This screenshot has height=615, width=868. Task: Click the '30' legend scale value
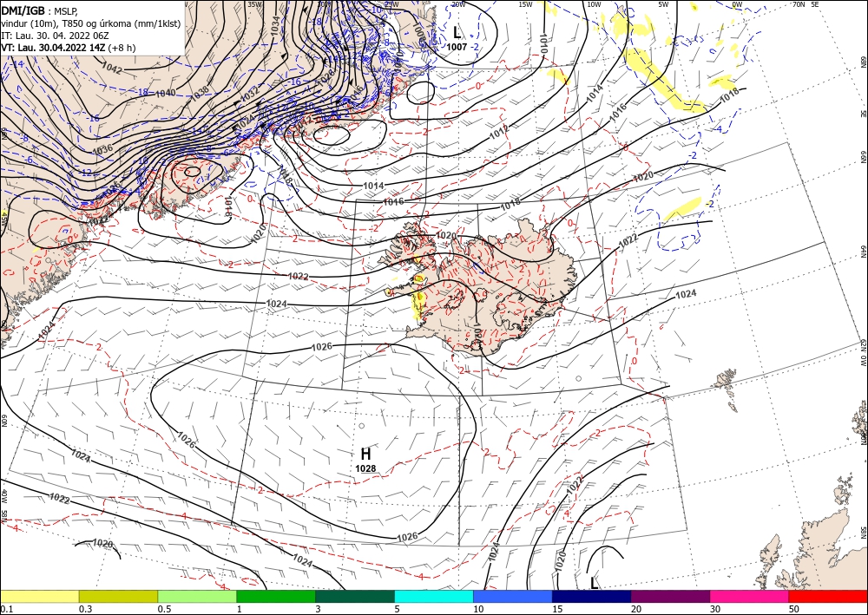click(715, 608)
